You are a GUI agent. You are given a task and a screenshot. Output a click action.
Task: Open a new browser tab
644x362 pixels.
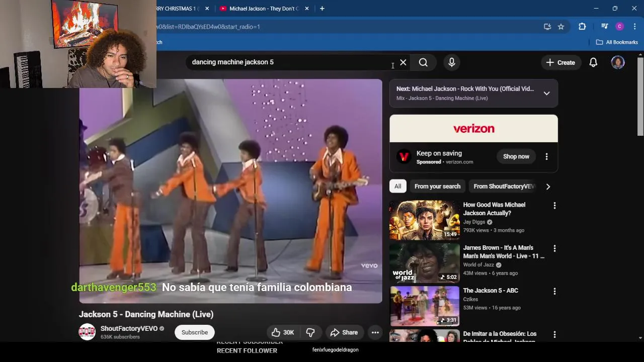(x=322, y=9)
